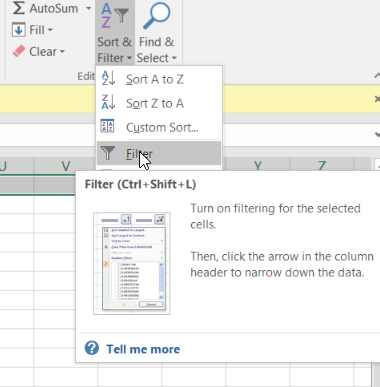
Task: Open the AutoSum dropdown arrow
Action: (x=88, y=8)
